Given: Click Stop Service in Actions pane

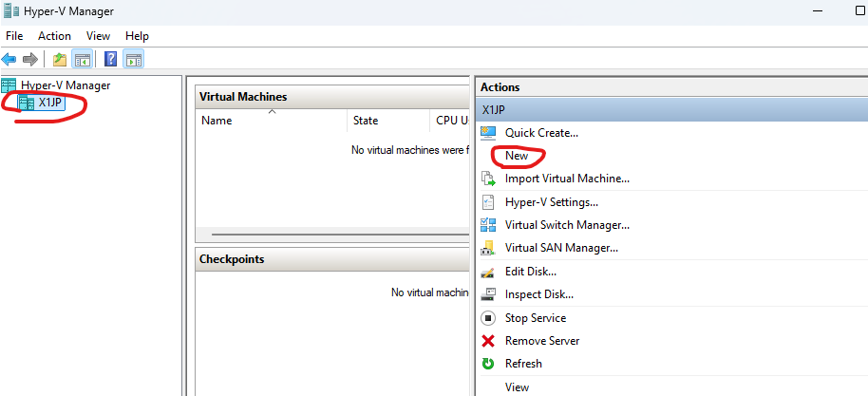Looking at the screenshot, I should pos(535,318).
